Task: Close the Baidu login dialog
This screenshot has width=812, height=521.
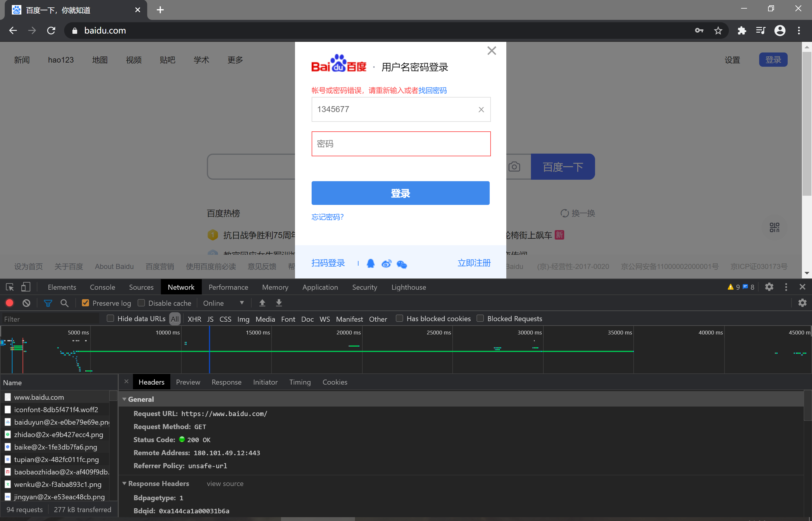Action: click(x=492, y=51)
